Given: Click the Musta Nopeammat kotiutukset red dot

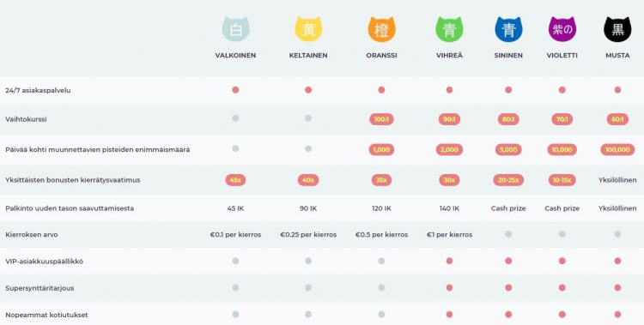Looking at the screenshot, I should (617, 315).
